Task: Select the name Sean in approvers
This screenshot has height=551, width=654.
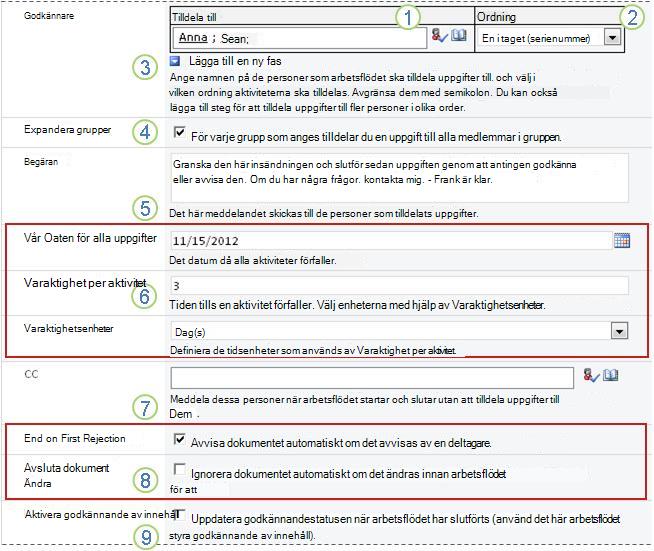Action: click(234, 39)
